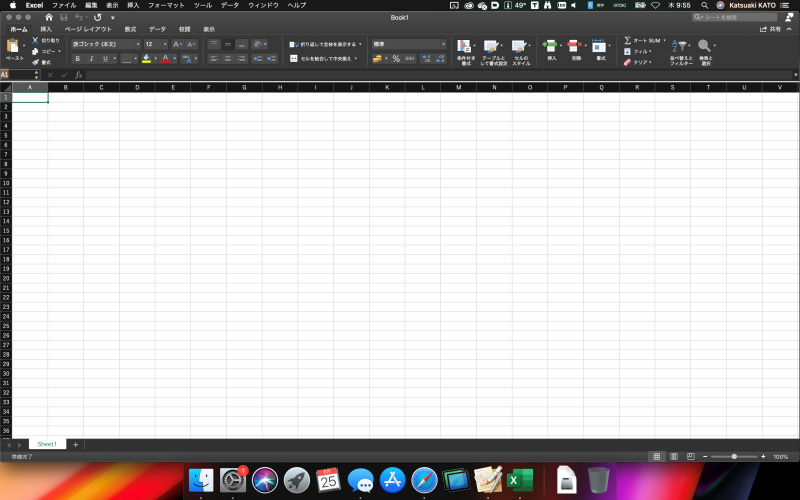Click the Paste clipboard icon
Image resolution: width=800 pixels, height=500 pixels.
point(13,46)
